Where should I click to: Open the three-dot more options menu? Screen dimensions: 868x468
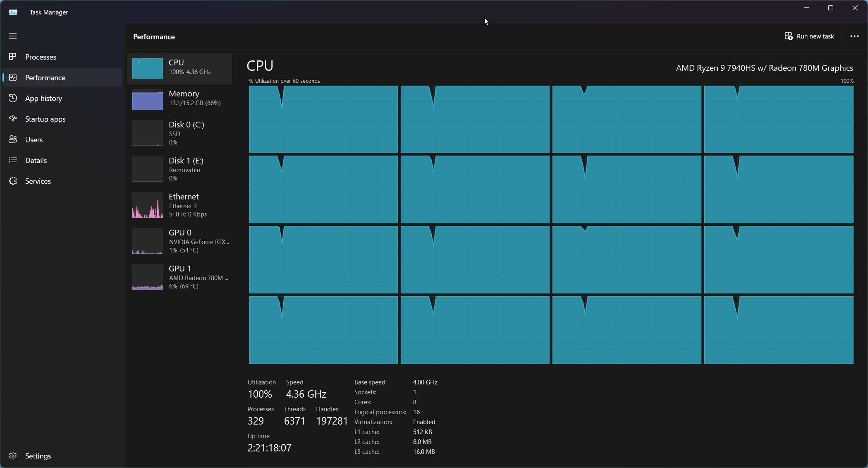854,36
